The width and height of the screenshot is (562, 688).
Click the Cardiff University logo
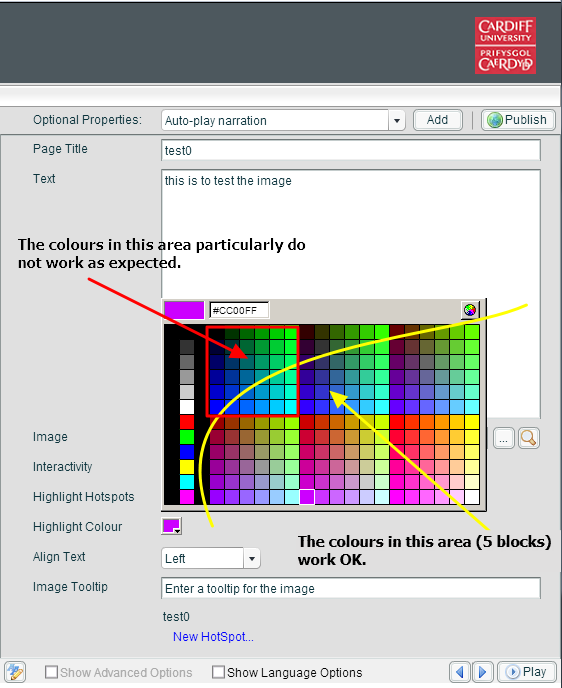[x=505, y=46]
